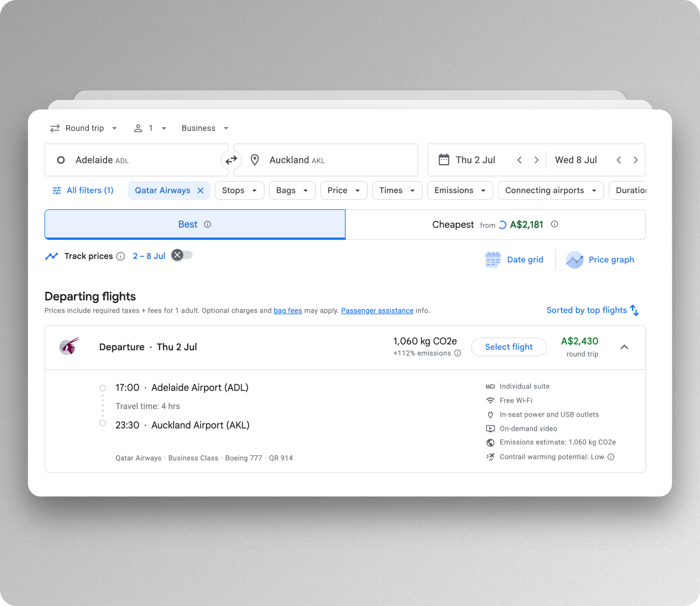Show Track prices info tooltip

121,256
